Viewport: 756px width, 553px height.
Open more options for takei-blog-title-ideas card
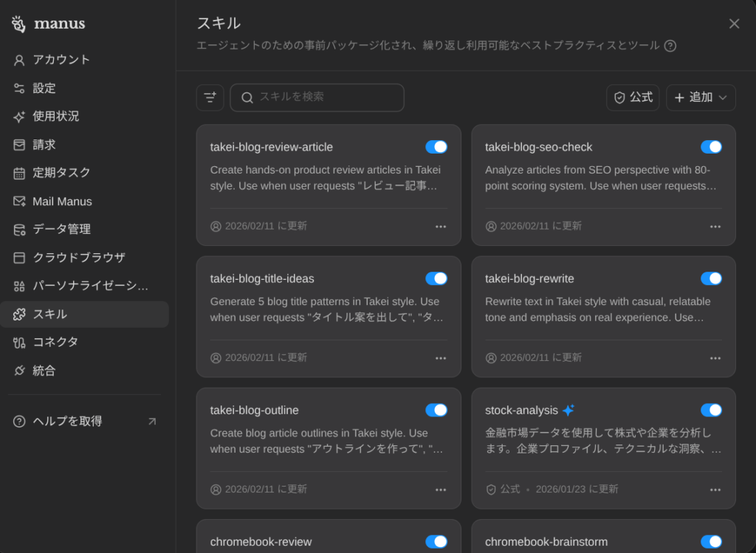click(x=441, y=358)
